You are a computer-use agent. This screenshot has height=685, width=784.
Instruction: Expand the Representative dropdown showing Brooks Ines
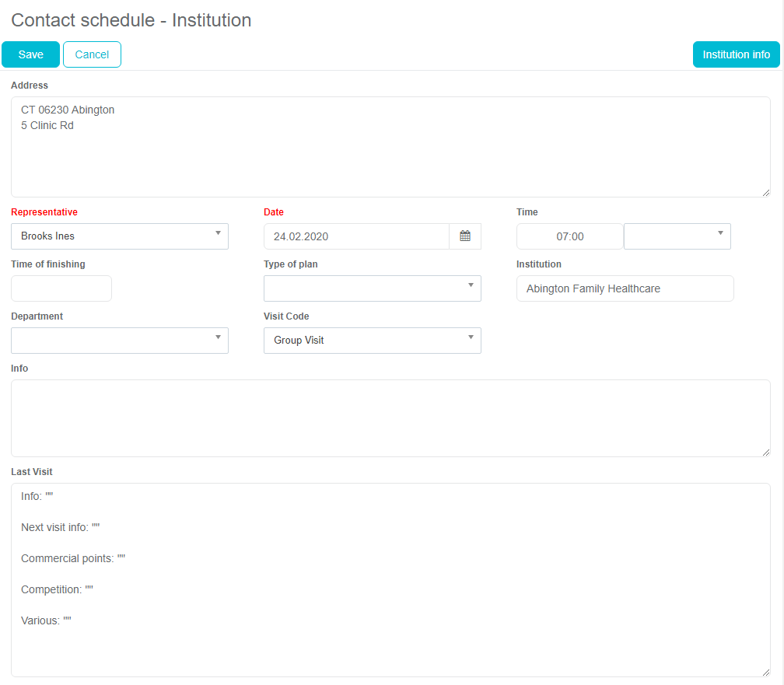tap(120, 236)
